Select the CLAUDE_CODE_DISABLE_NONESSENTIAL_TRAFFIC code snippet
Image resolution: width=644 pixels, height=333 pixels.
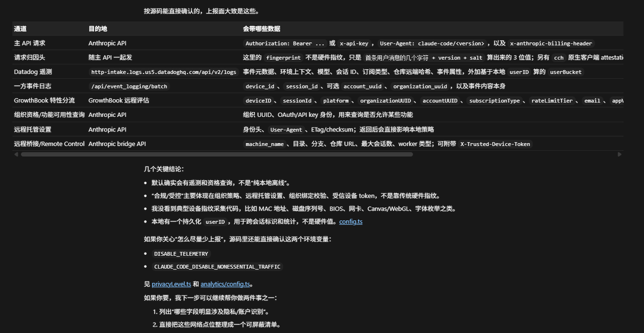tap(217, 267)
